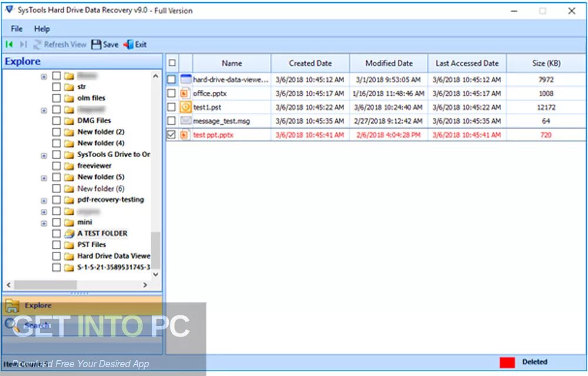Uncheck the box for test ppt.pptx
Screen dimensions: 588x376
point(171,135)
